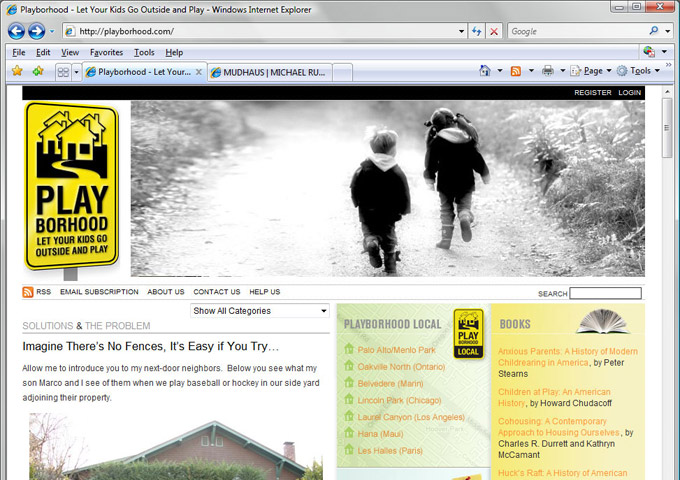Click the Print icon in command bar
Image resolution: width=680 pixels, height=480 pixels.
point(547,71)
